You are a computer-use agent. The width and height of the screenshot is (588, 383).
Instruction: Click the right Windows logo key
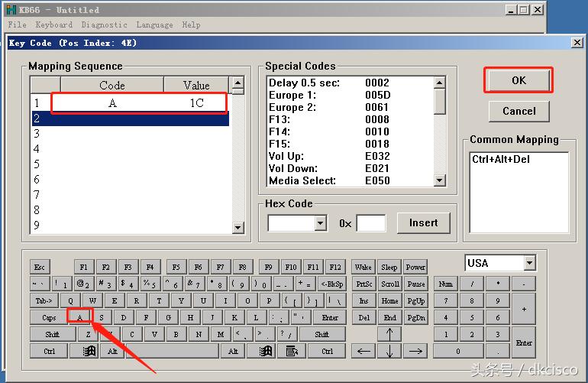tap(266, 351)
